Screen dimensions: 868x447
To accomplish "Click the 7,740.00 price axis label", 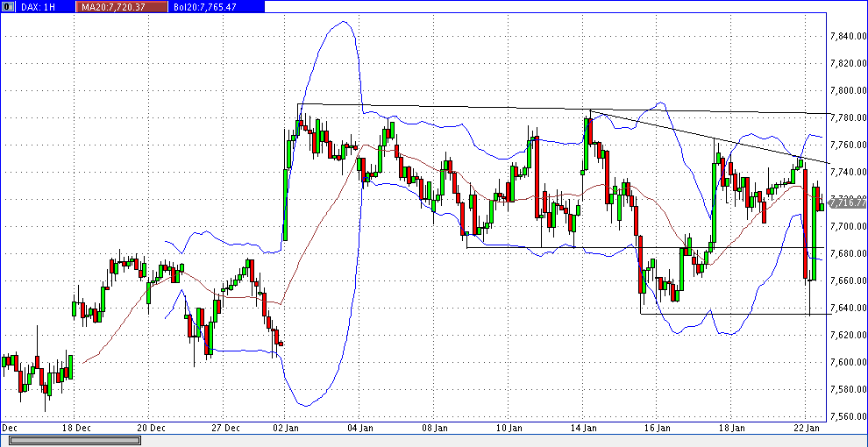I will coord(848,172).
